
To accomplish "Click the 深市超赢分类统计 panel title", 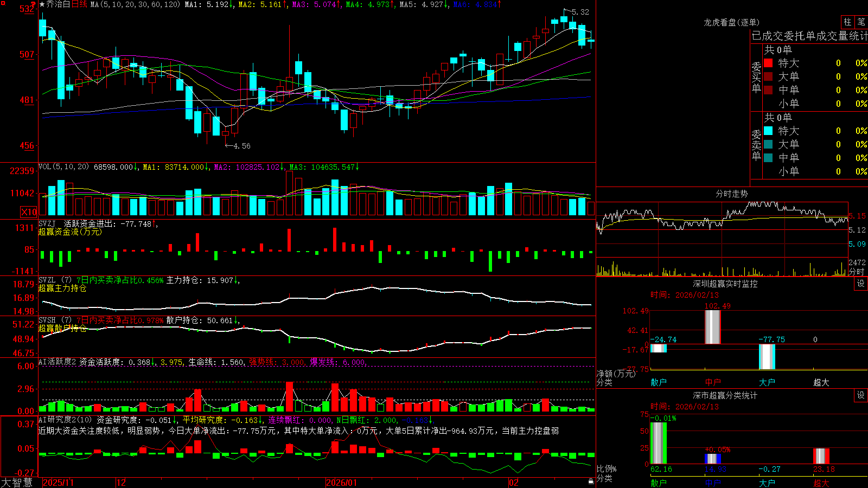I will 725,395.
